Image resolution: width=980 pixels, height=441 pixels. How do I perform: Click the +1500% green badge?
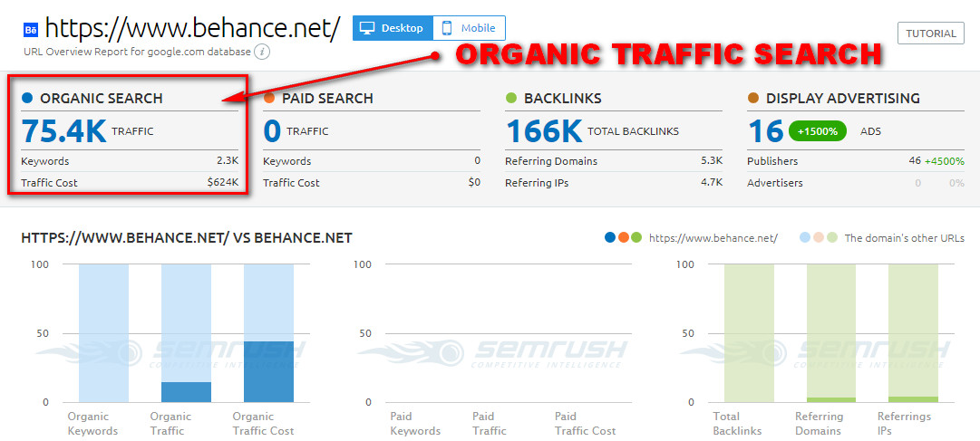[x=818, y=131]
